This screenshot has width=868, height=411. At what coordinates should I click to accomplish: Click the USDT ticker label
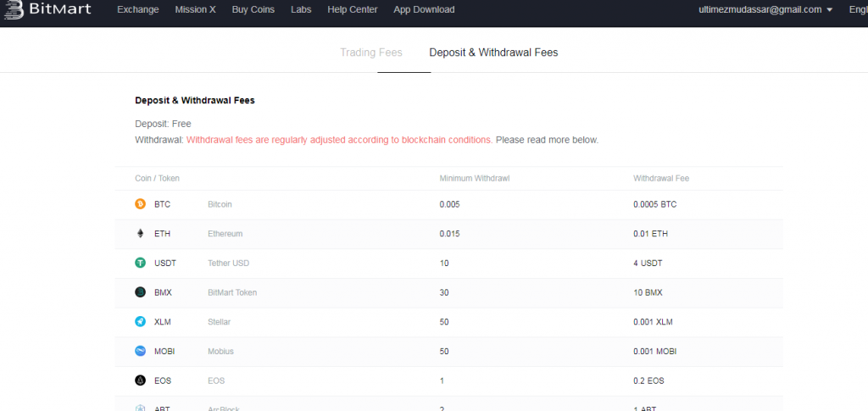click(165, 263)
